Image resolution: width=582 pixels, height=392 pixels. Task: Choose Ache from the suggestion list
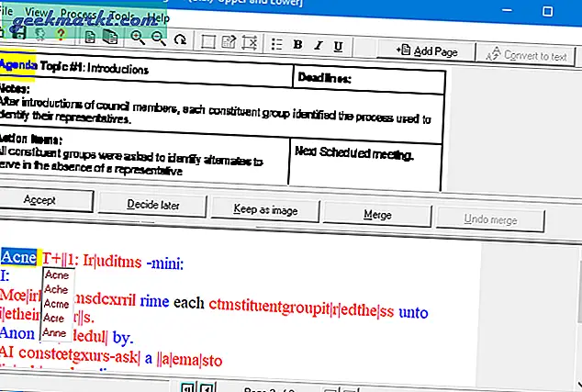[56, 289]
